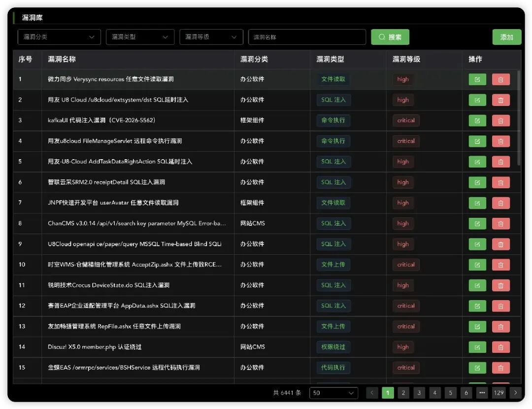Edit the 锐明技术Crocus DeviceState.do entry
532x409 pixels.
tap(477, 285)
